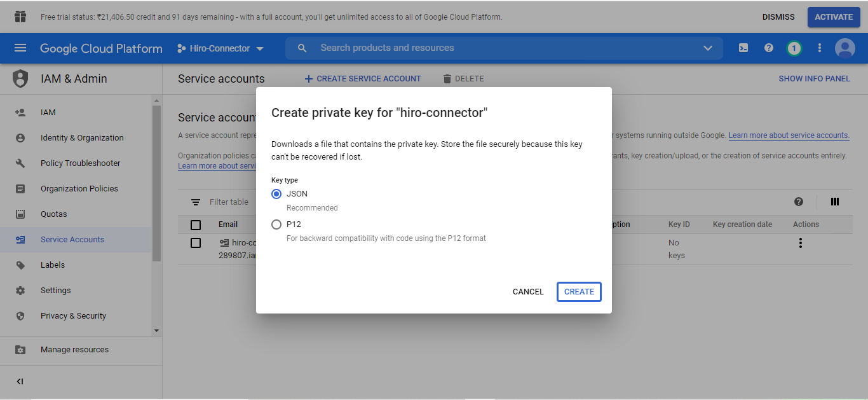Select the JSON key type
The height and width of the screenshot is (400, 868).
click(276, 194)
